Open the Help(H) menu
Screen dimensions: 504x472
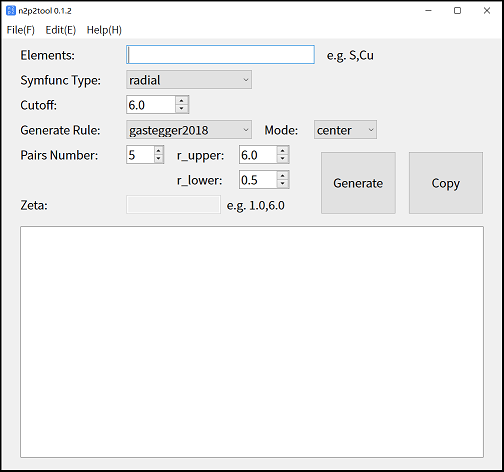(104, 30)
